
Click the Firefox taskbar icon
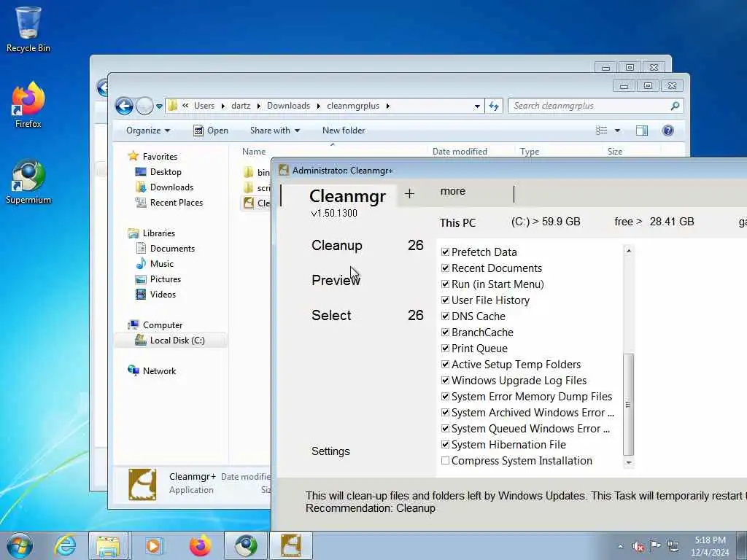[200, 545]
